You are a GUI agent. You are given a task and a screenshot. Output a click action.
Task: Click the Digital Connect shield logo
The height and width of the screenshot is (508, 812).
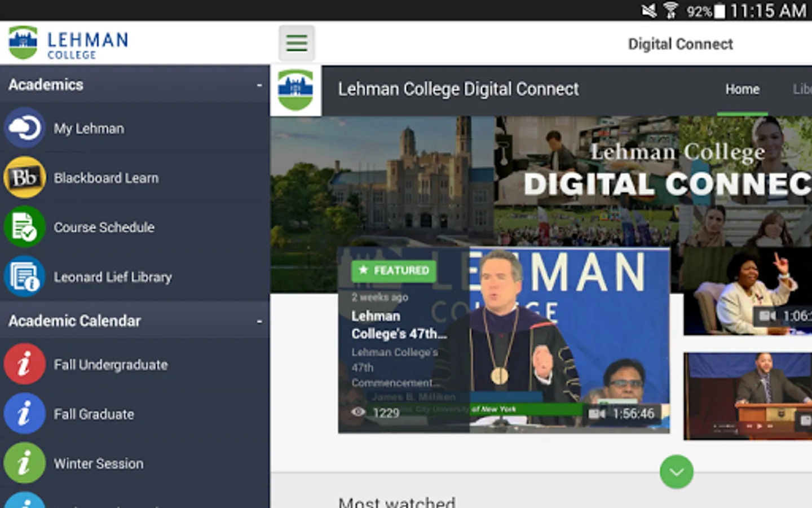point(296,90)
